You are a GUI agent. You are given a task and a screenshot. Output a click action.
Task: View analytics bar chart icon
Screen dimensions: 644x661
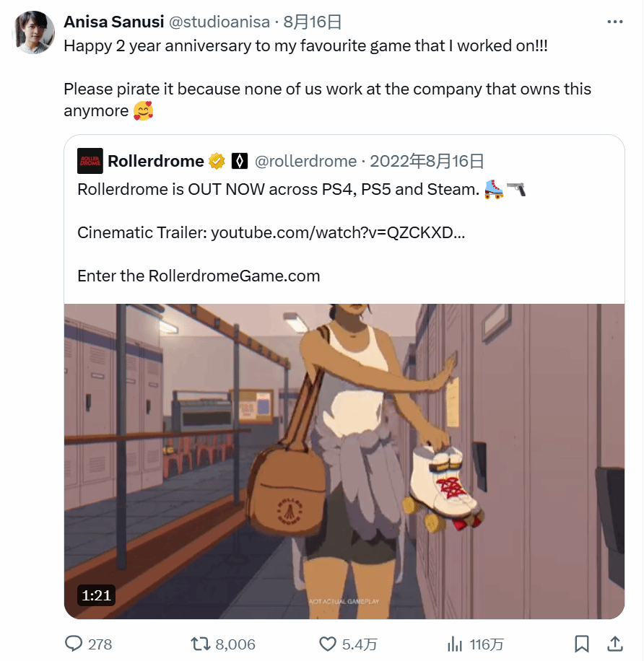455,644
